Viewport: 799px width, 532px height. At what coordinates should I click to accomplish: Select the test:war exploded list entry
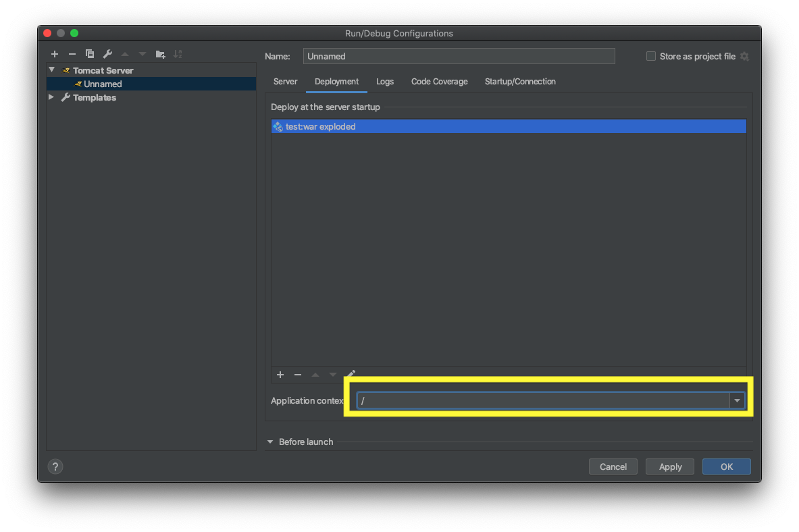click(x=509, y=126)
